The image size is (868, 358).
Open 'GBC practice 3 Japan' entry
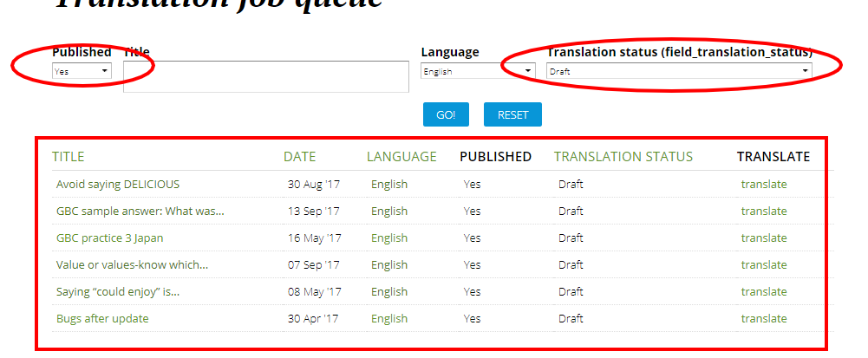point(109,238)
